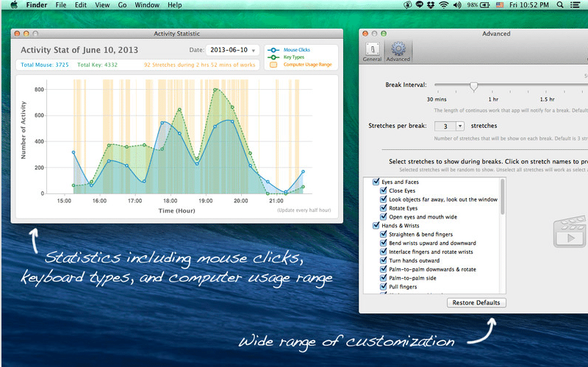Uncheck Bend wrists upward and downward
The height and width of the screenshot is (367, 588).
(x=383, y=243)
